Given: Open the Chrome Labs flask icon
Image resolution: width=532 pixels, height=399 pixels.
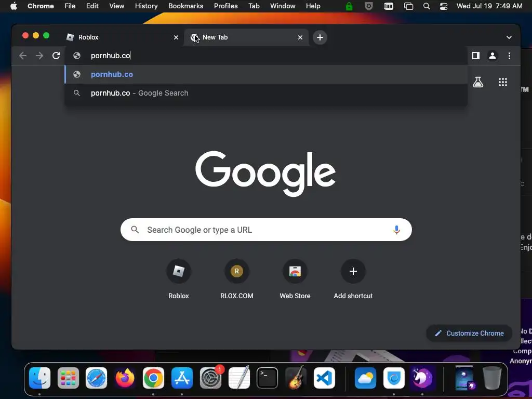Looking at the screenshot, I should [478, 82].
